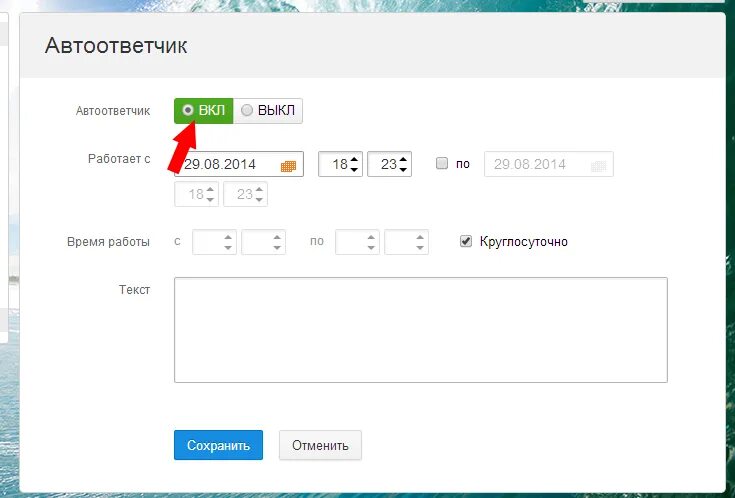Click the greyed end minute field 23

point(246,194)
